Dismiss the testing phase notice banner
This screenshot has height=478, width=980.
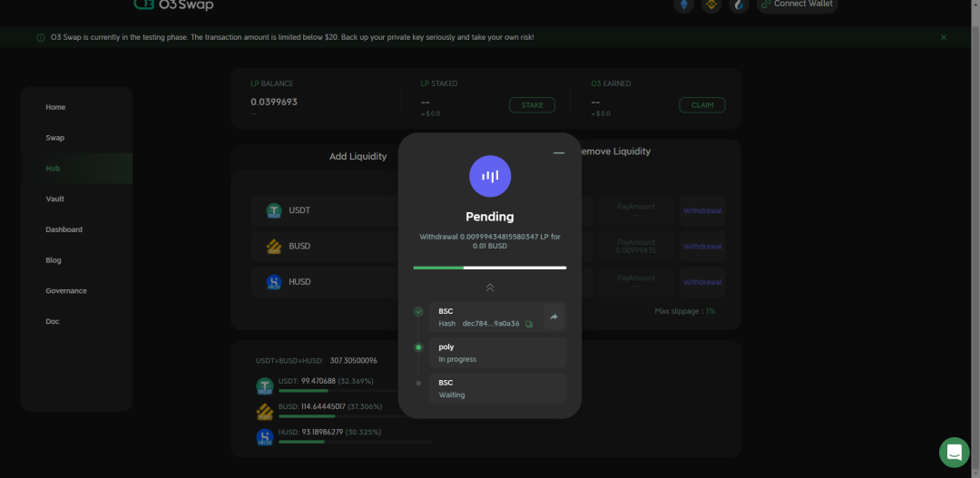(x=944, y=37)
